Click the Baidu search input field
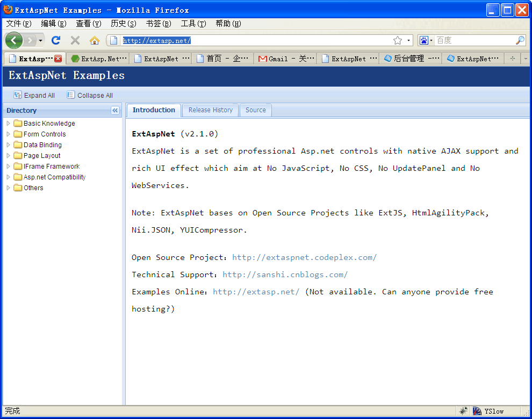The width and height of the screenshot is (532, 419). 475,41
